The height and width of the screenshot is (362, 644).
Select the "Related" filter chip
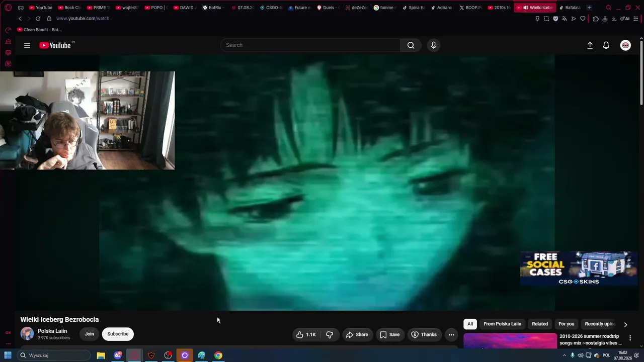540,324
